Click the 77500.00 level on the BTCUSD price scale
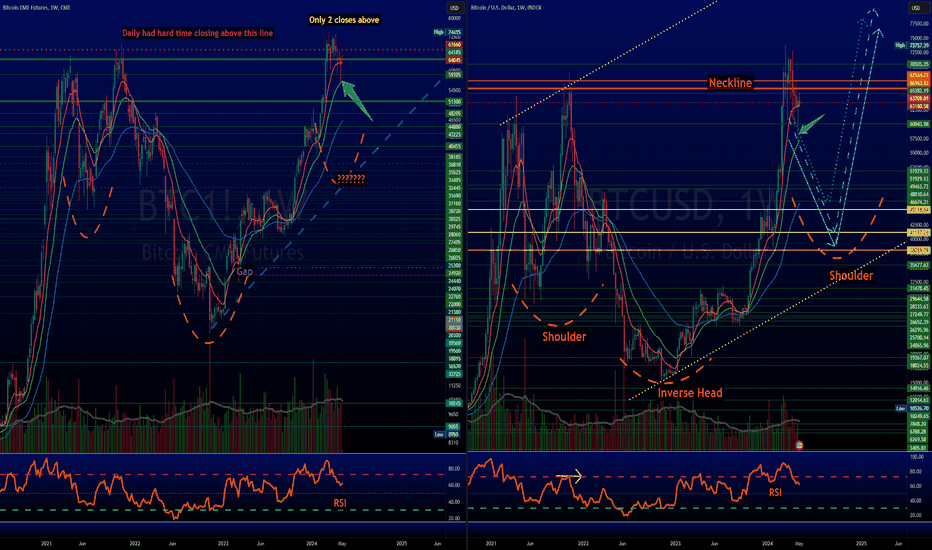 point(919,24)
